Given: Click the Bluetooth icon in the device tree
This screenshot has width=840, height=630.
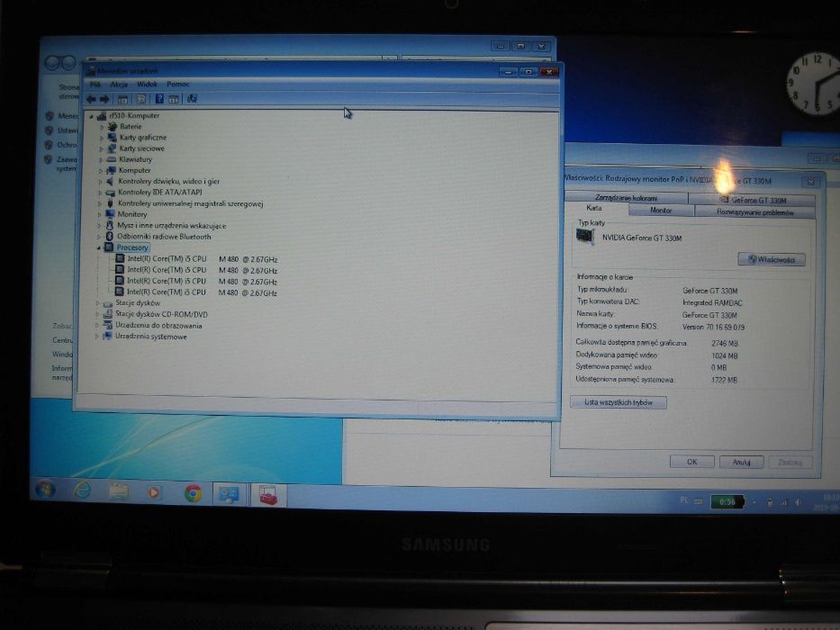Looking at the screenshot, I should point(109,236).
